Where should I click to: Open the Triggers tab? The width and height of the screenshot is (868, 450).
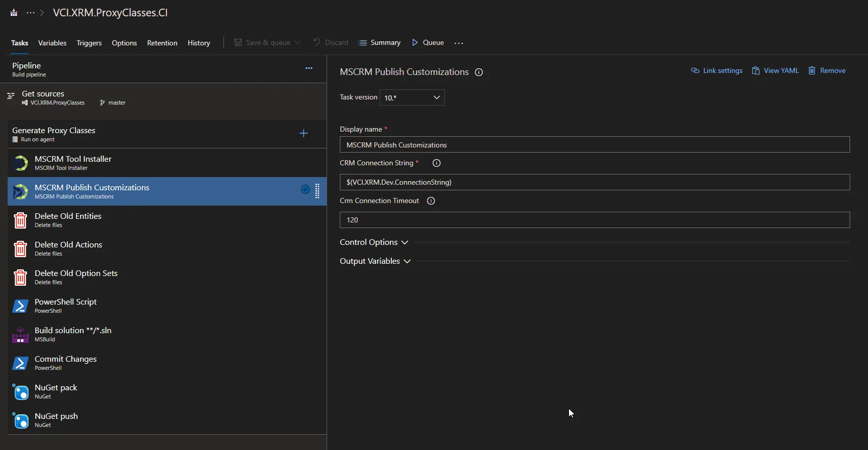[89, 43]
